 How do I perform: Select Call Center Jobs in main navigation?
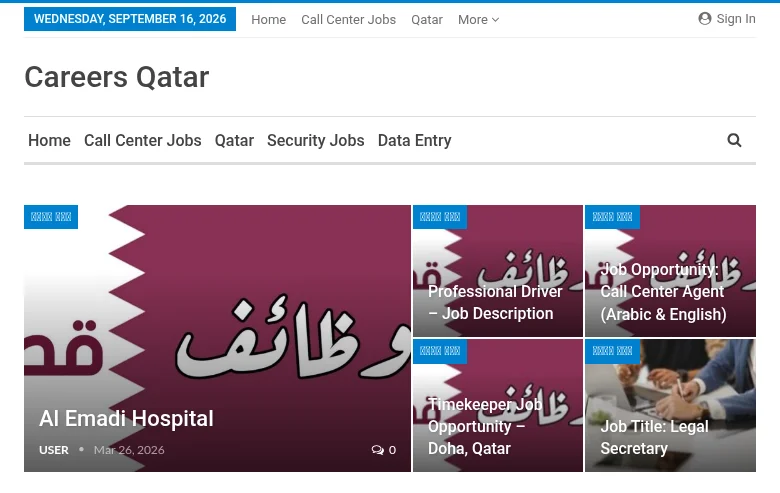pos(143,140)
